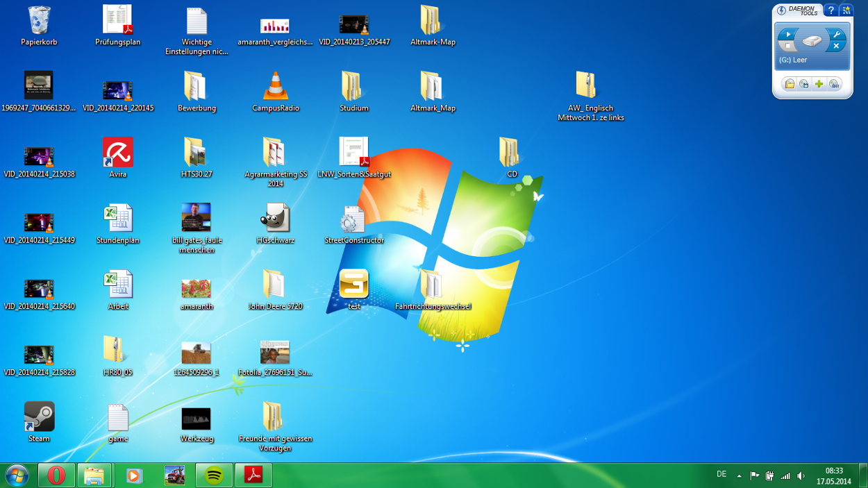The height and width of the screenshot is (488, 868).
Task: Select the HGschwarz GIMP file icon
Action: 276,219
